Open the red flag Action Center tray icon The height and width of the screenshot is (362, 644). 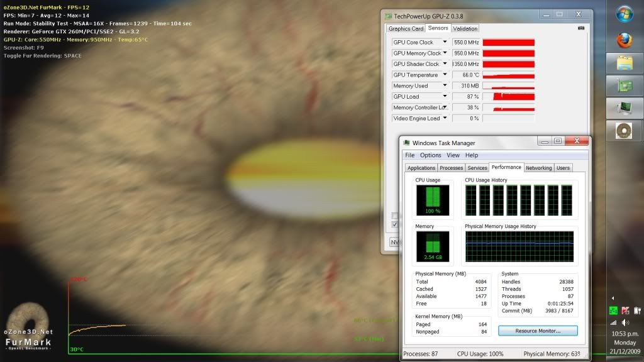(x=625, y=310)
